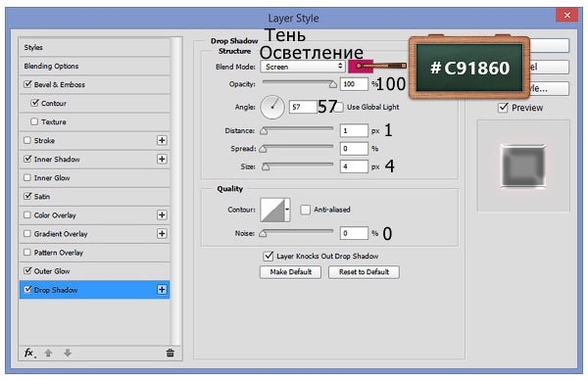The width and height of the screenshot is (588, 380).
Task: Click the angle dial control
Action: tap(272, 107)
